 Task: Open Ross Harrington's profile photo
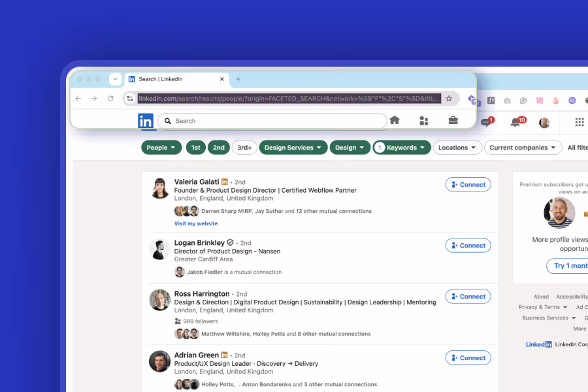click(x=160, y=300)
